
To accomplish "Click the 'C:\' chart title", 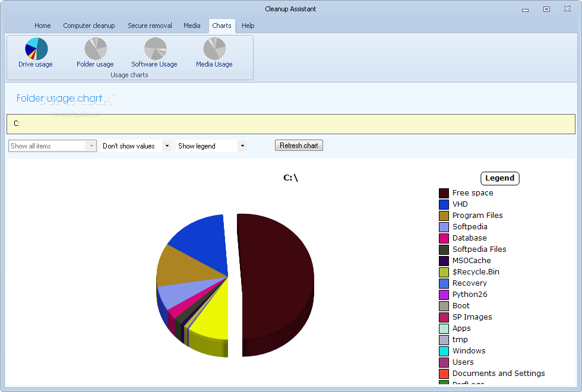I will [x=290, y=178].
